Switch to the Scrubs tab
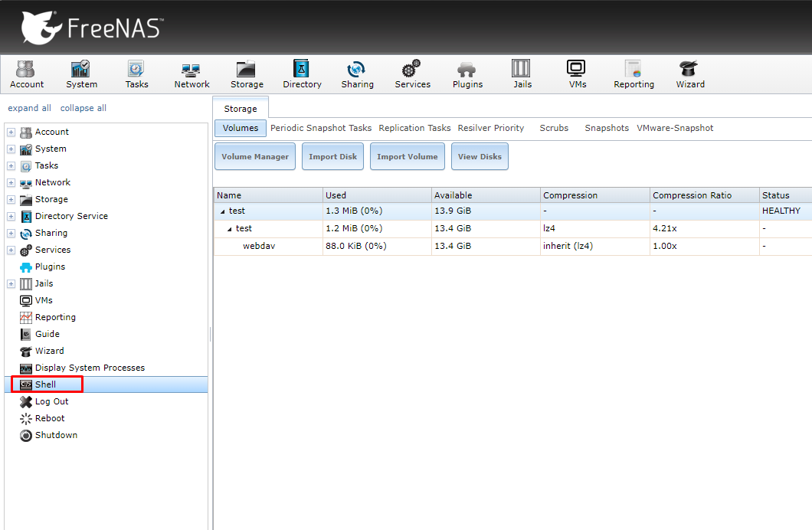Viewport: 812px width, 530px height. pyautogui.click(x=554, y=128)
